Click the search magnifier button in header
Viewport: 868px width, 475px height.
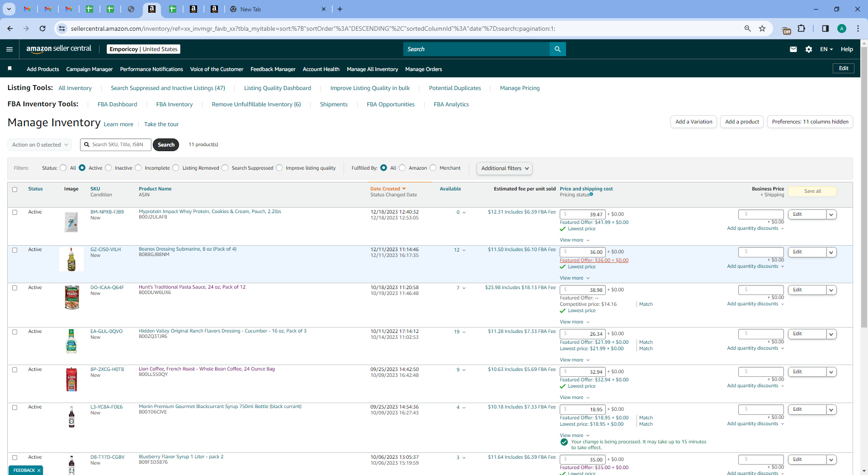(x=557, y=49)
